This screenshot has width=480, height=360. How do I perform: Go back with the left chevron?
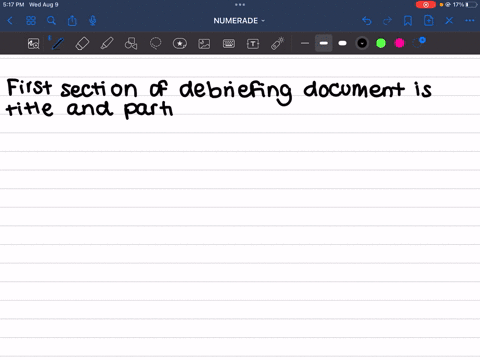pos(10,21)
